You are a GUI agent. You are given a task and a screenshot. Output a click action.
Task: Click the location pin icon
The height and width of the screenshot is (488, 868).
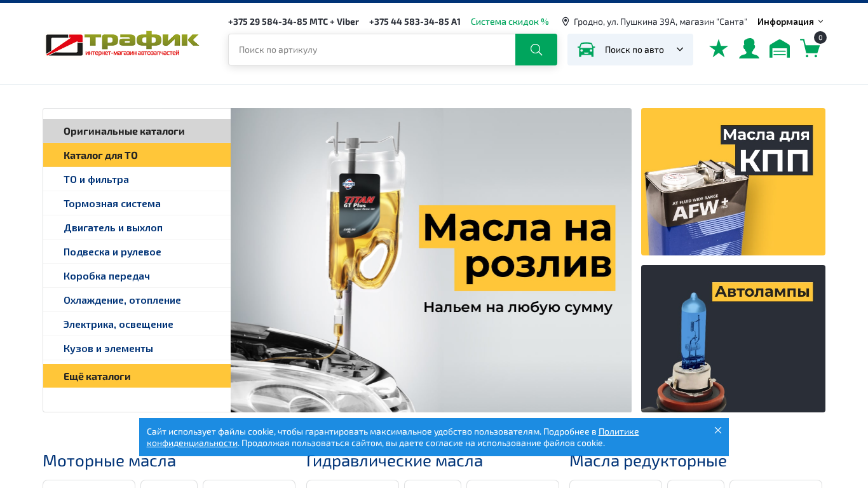(566, 22)
